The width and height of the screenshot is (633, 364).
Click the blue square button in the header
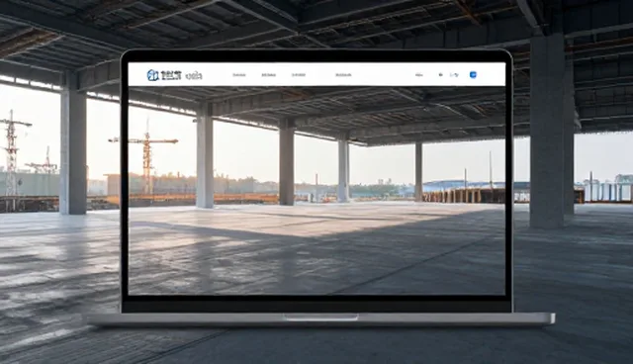473,74
